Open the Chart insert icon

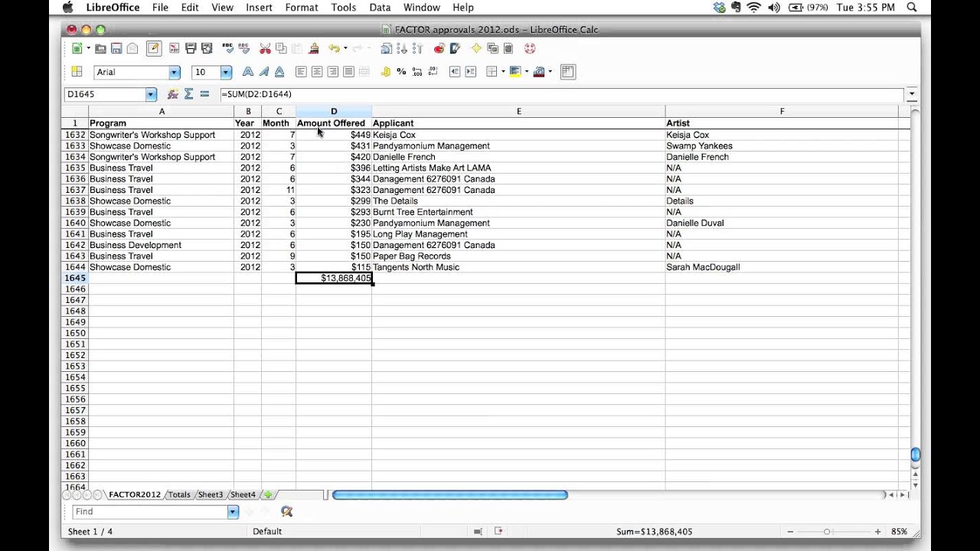pos(439,48)
